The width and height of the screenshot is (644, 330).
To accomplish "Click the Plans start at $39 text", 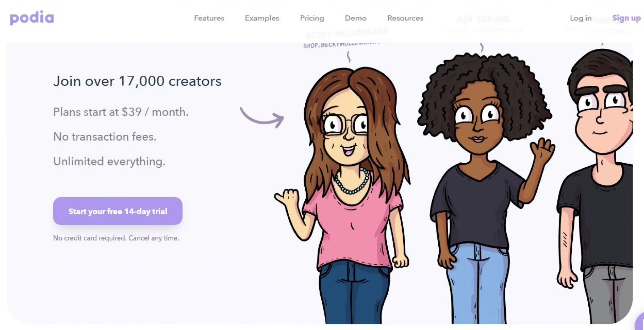I will tap(121, 112).
